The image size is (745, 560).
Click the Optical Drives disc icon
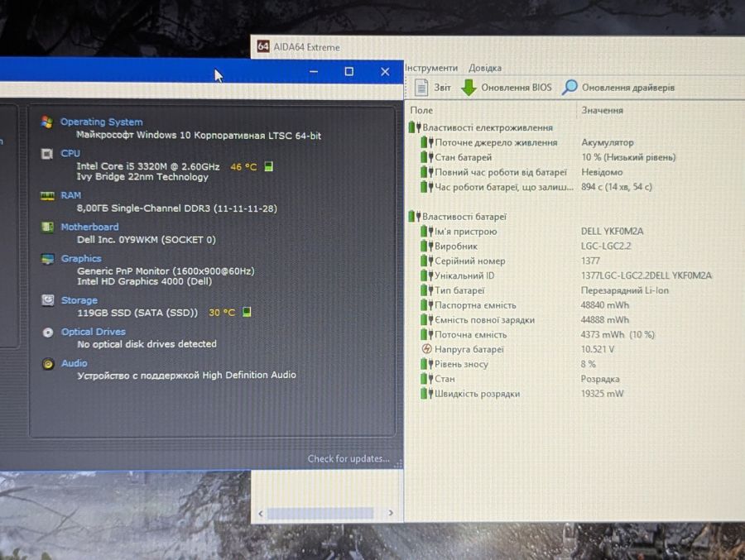[47, 332]
